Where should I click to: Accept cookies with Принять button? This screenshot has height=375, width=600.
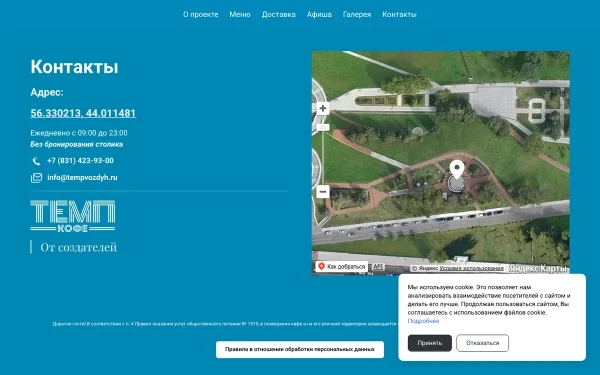click(x=430, y=343)
